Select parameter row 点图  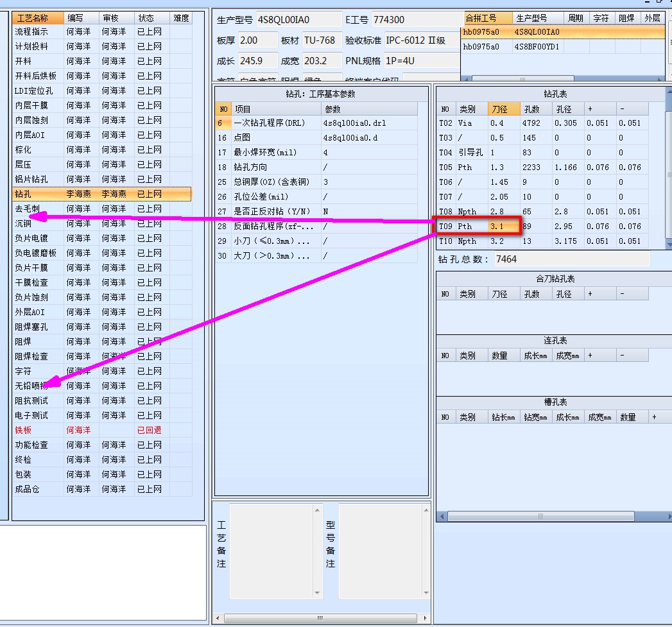tap(316, 137)
